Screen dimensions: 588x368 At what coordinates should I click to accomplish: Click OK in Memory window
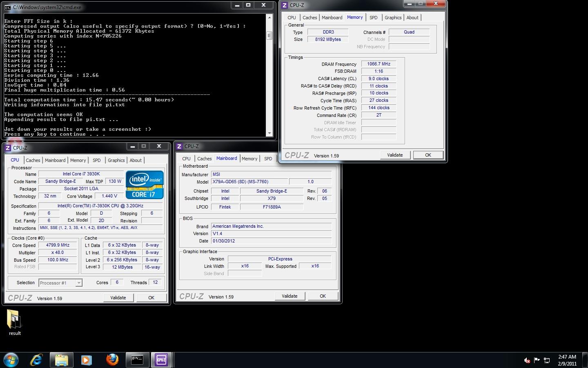tap(428, 155)
